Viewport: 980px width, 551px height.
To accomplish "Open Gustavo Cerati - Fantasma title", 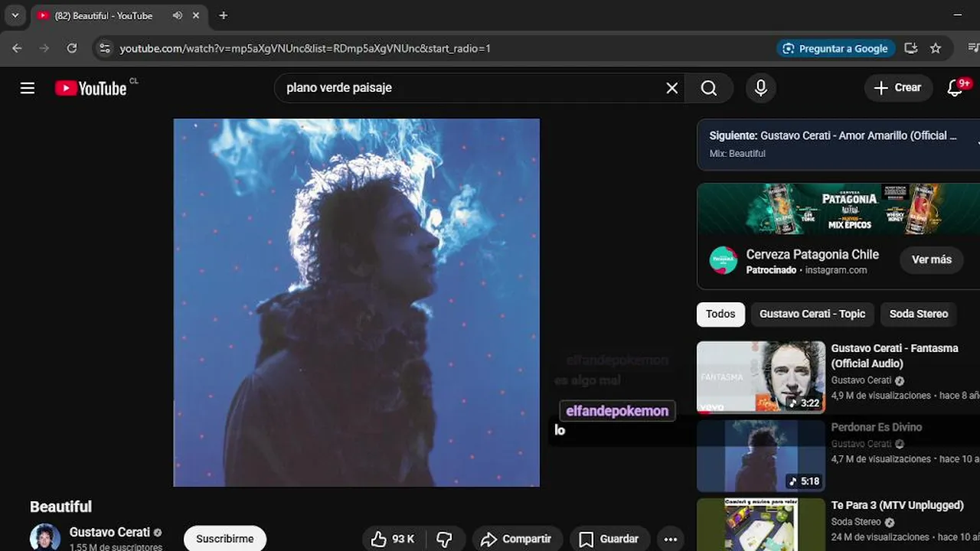I will [x=894, y=356].
